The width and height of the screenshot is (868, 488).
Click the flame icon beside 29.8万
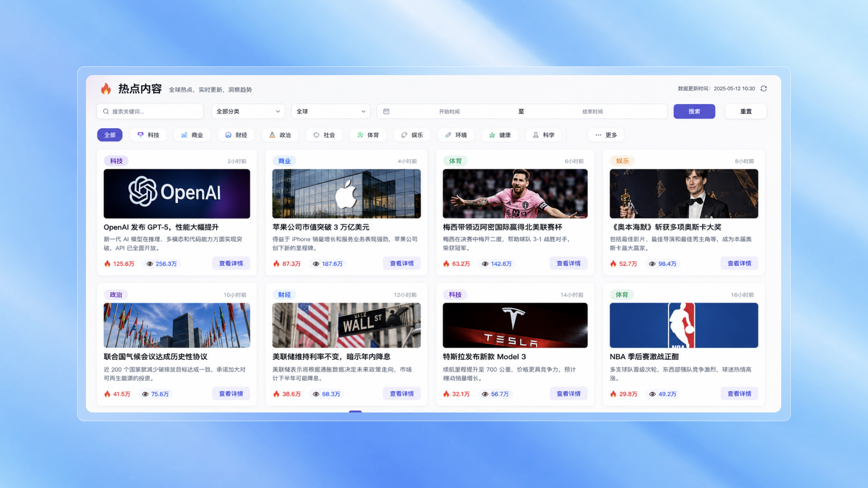tap(613, 394)
